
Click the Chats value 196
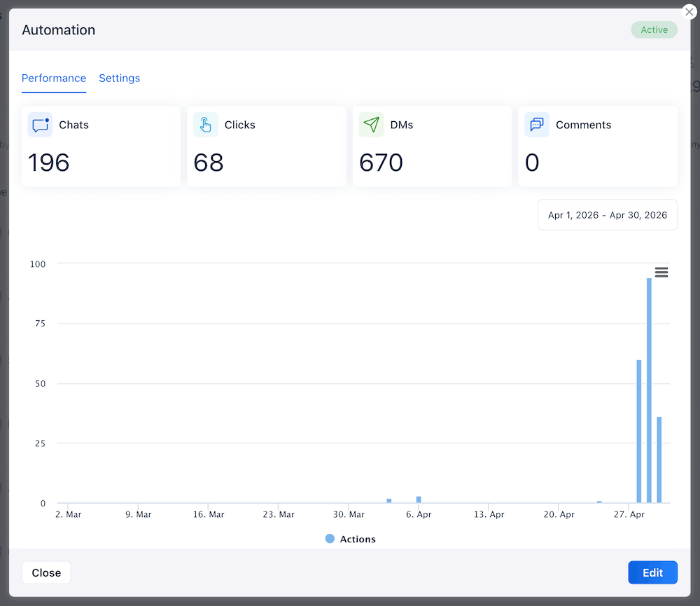tap(49, 163)
